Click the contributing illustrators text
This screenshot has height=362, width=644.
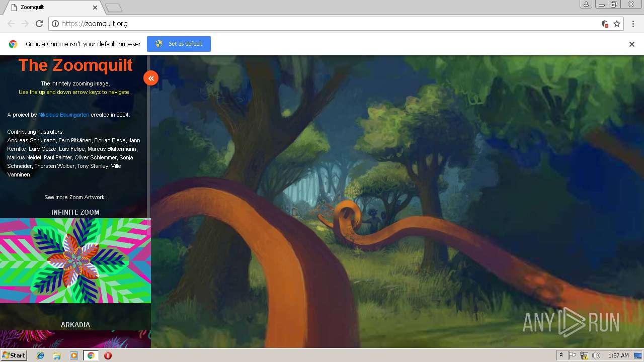[x=73, y=153]
